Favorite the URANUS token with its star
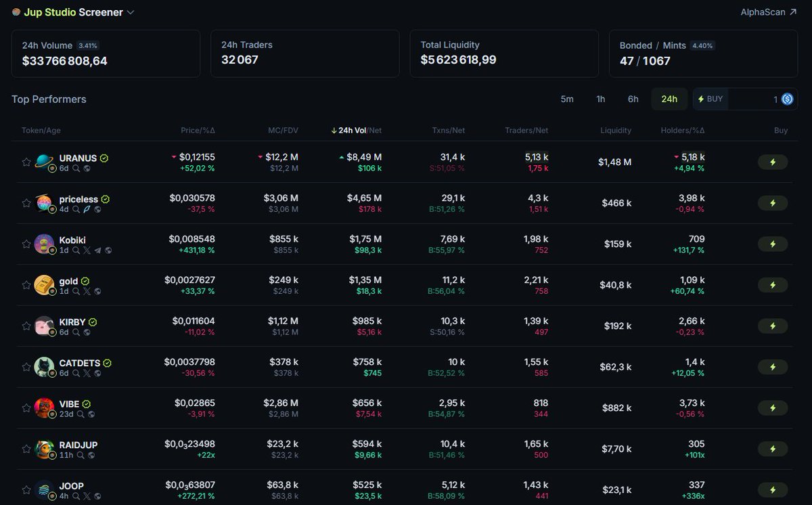 (26, 162)
